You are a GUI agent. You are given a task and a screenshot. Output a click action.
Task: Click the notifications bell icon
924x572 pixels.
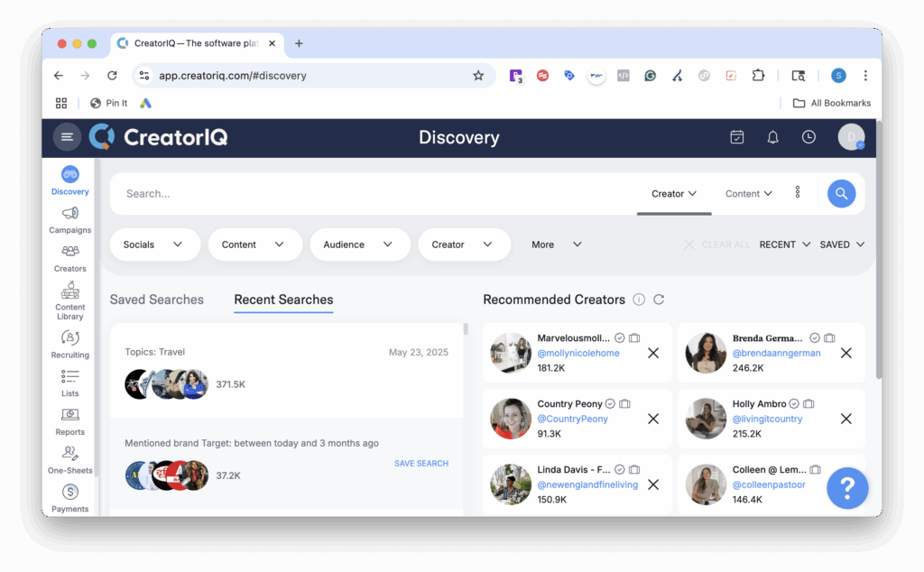(x=772, y=137)
